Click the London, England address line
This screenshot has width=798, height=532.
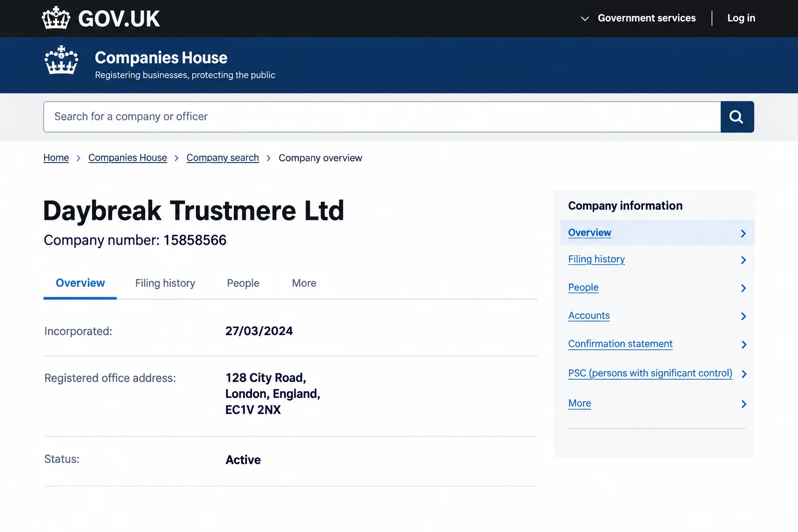tap(273, 394)
